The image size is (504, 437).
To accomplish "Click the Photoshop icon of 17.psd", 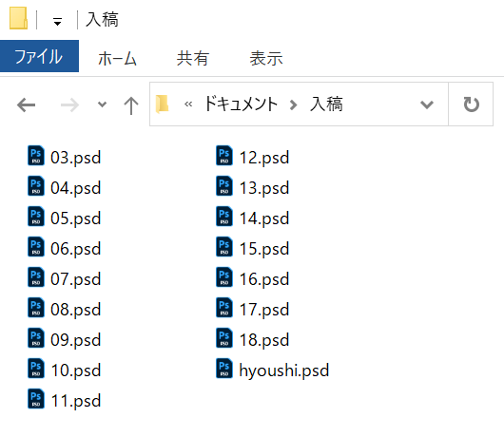I will click(224, 308).
